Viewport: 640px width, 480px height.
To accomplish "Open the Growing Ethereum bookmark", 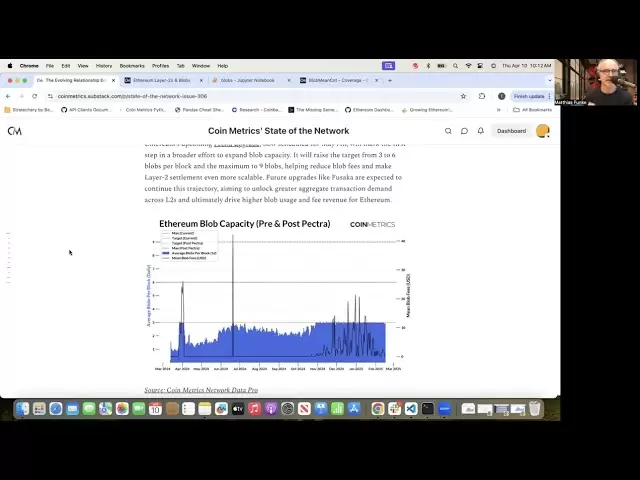I will coord(427,110).
